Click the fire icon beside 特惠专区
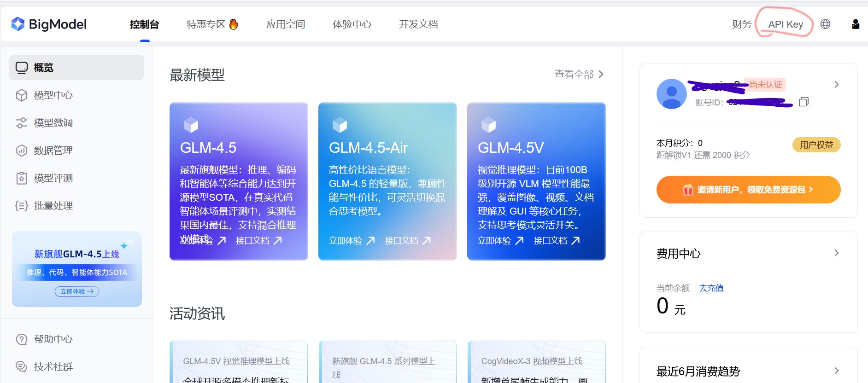 coord(234,24)
